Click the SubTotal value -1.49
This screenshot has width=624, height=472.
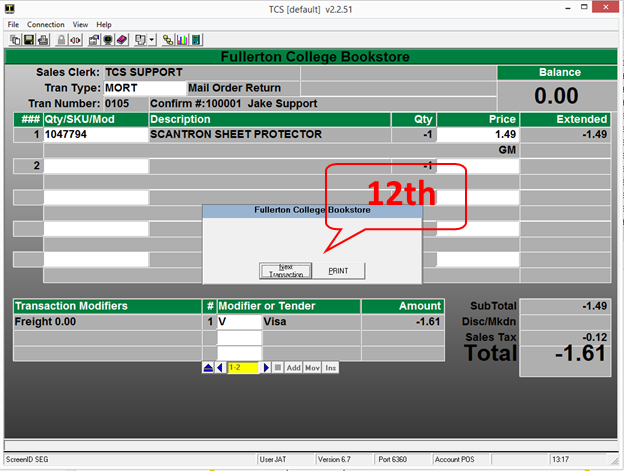click(x=594, y=306)
